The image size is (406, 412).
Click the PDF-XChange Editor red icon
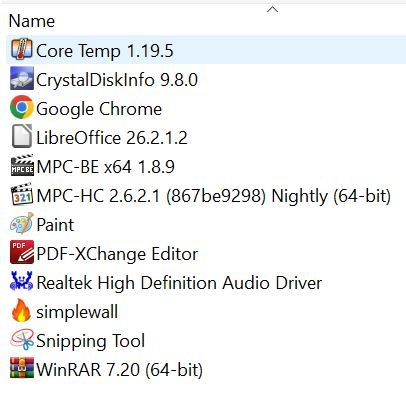(x=22, y=252)
